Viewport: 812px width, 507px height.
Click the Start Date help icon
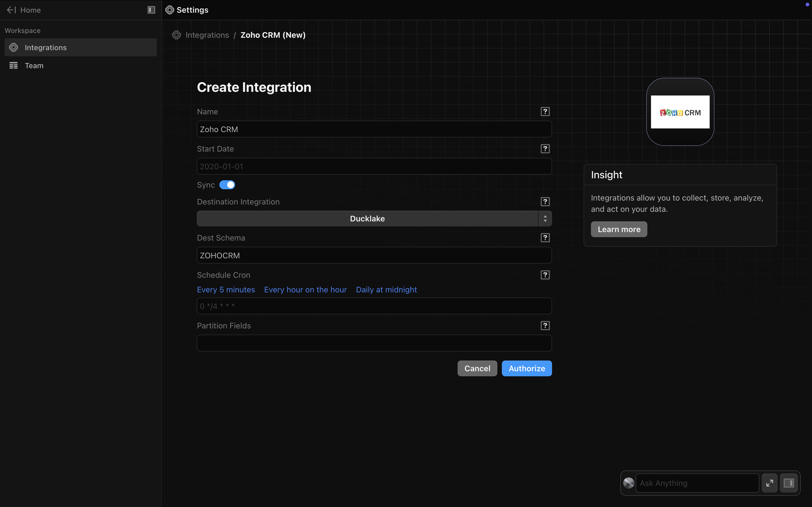[545, 149]
